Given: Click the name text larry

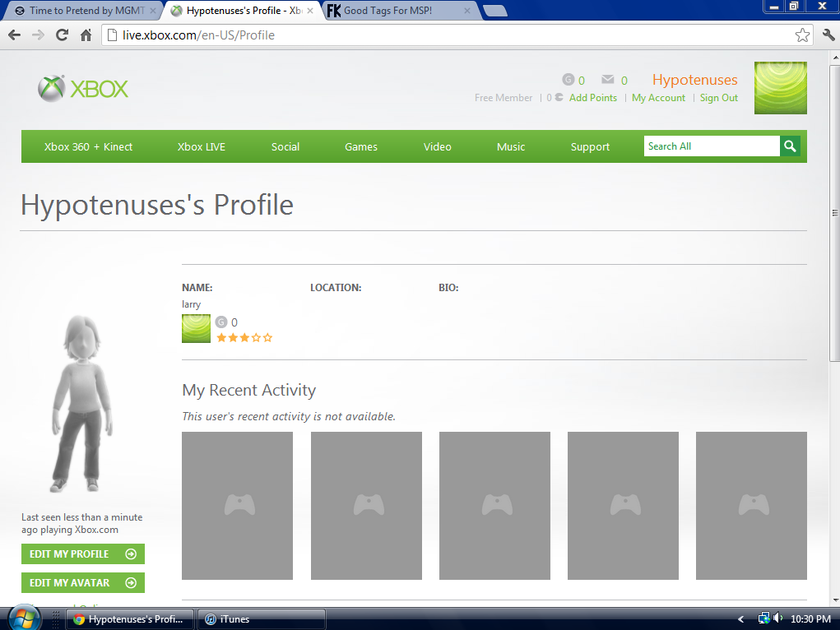Looking at the screenshot, I should (191, 304).
